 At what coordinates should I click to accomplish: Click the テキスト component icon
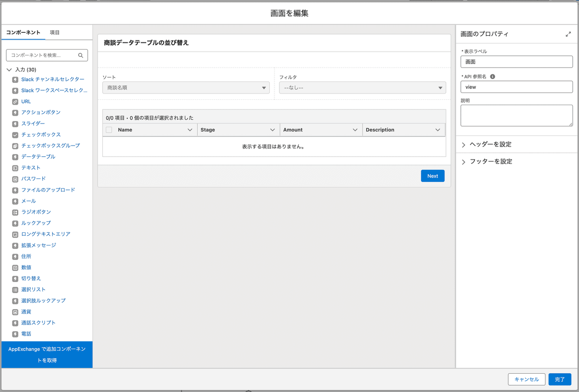(x=15, y=168)
